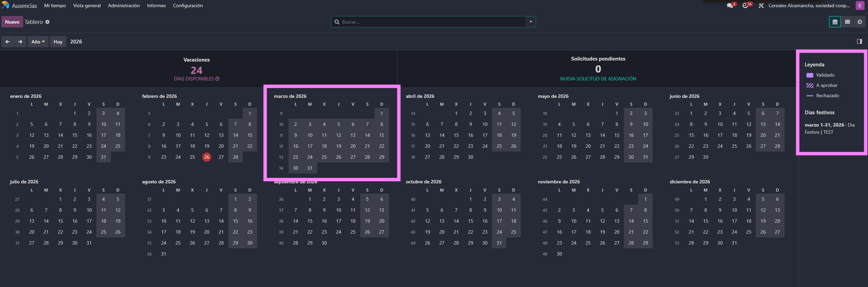Image resolution: width=868 pixels, height=287 pixels.
Task: Expand the Año scale dropdown
Action: [38, 42]
